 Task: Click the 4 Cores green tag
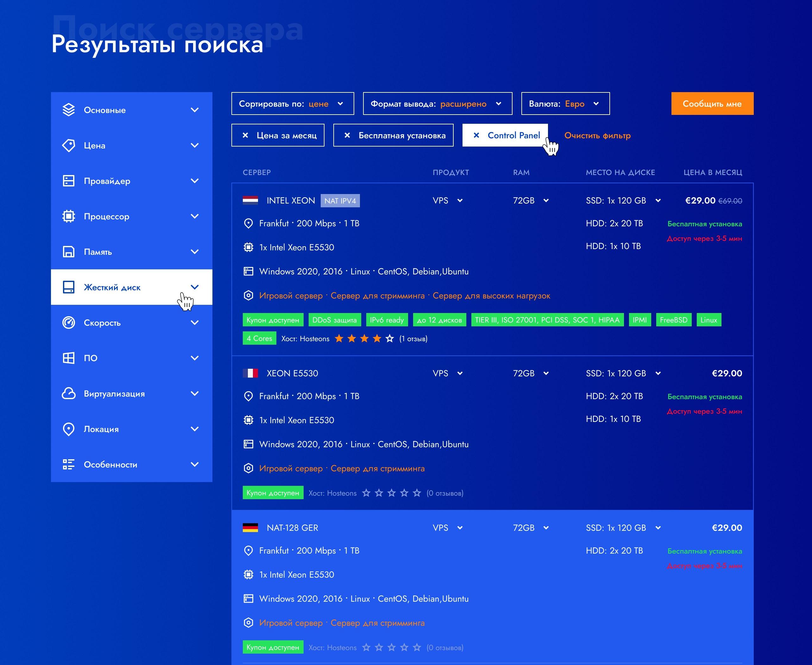pos(259,338)
